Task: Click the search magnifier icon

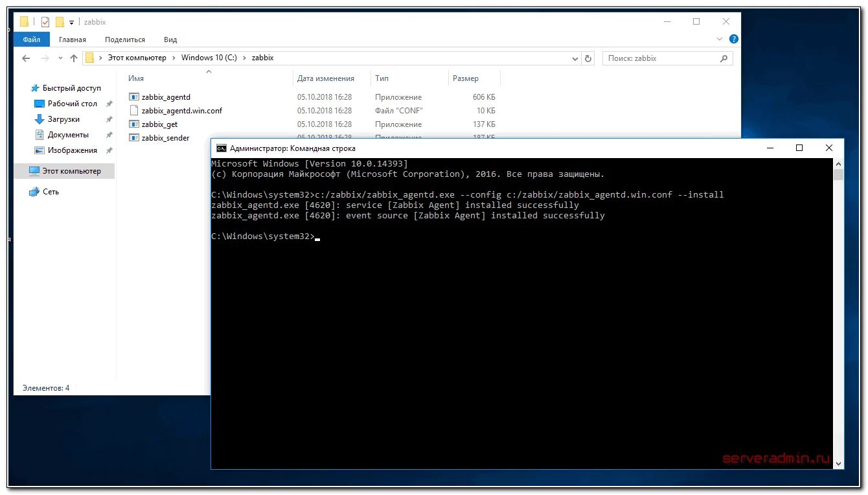Action: [724, 58]
